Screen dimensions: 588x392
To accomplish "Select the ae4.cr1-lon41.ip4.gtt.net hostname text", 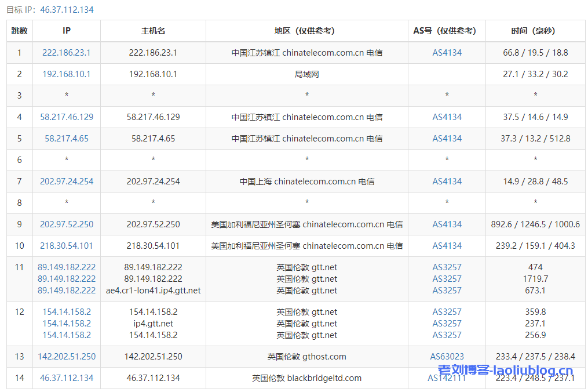I will tap(153, 291).
